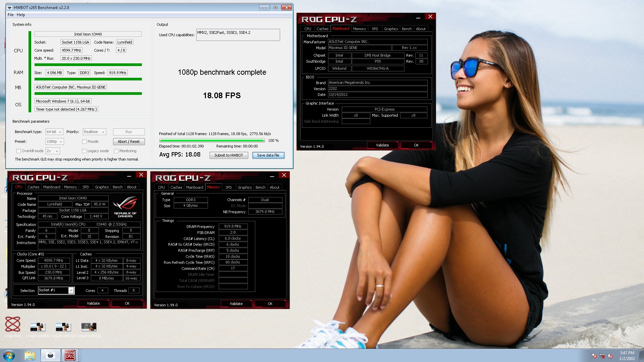644x362 pixels.
Task: Click the volume tray icon
Action: coord(610,356)
